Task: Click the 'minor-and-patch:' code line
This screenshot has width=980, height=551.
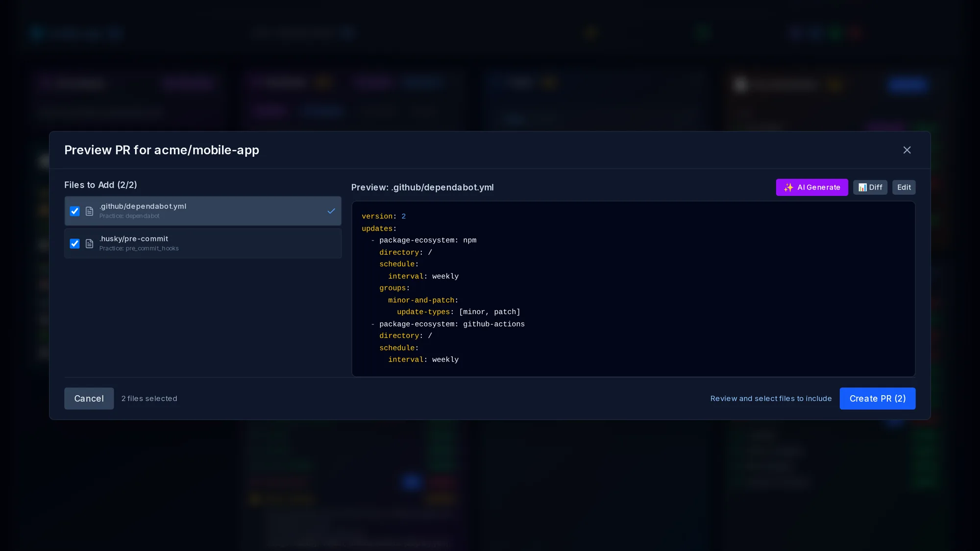Action: (x=423, y=300)
